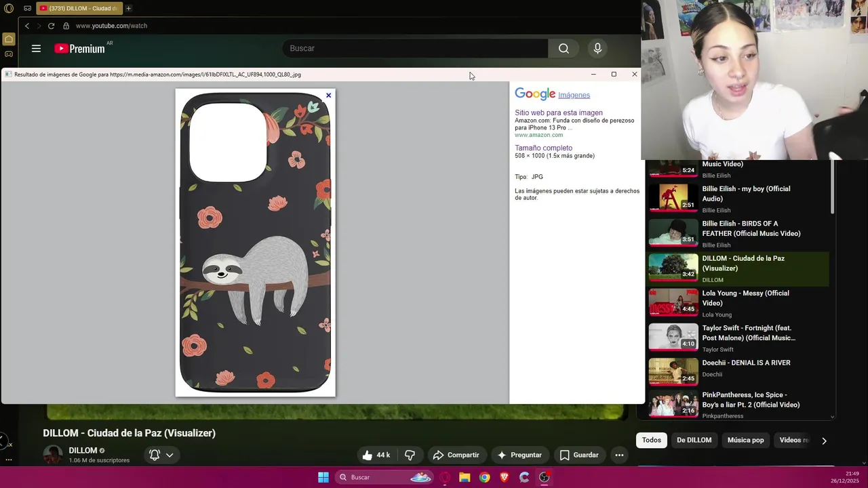Screen dimensions: 868x488
Task: Open the DILLOM channel avatar
Action: [53, 455]
